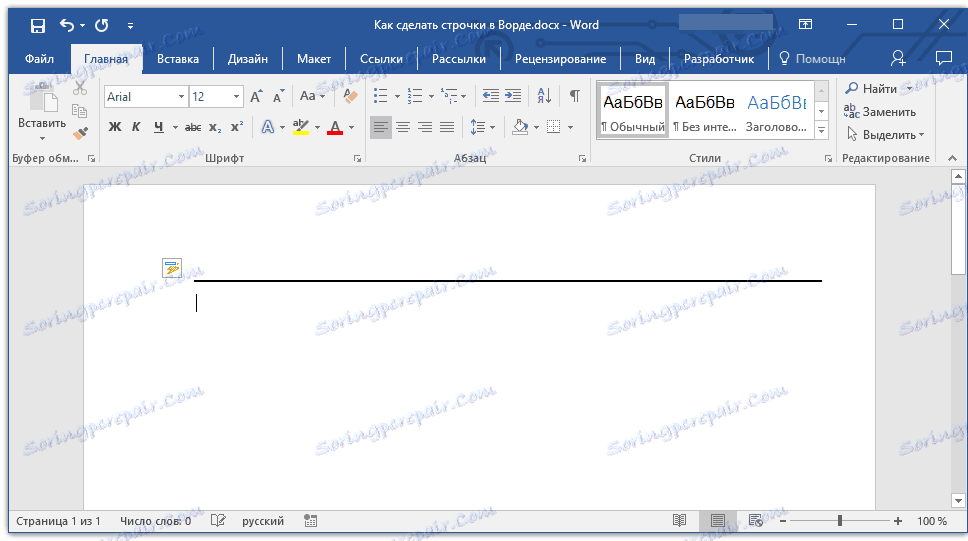This screenshot has height=541, width=968.
Task: Click the AutoCorrect options icon near the line
Action: coord(172,268)
